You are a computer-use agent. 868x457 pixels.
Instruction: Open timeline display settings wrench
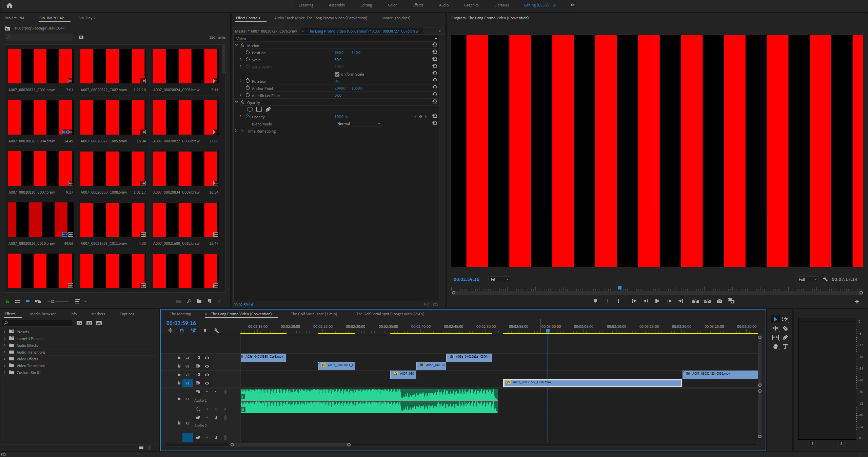point(216,331)
